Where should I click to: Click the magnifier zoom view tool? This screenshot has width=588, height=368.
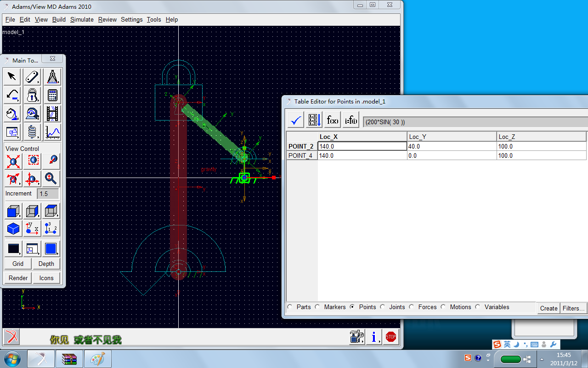click(51, 178)
